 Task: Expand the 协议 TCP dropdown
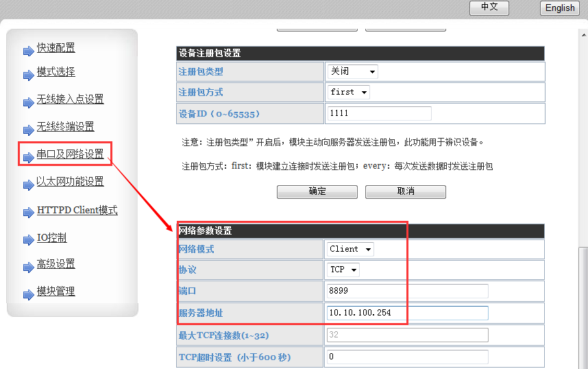pos(343,270)
